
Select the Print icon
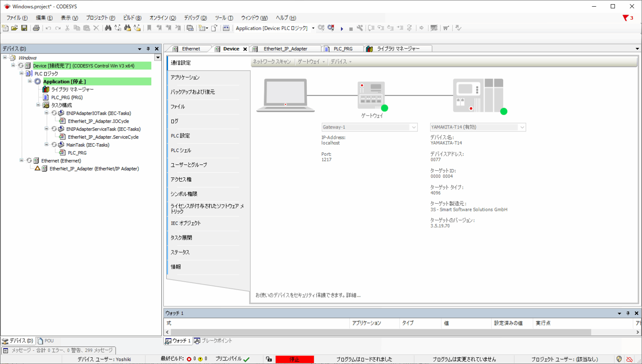pyautogui.click(x=36, y=28)
